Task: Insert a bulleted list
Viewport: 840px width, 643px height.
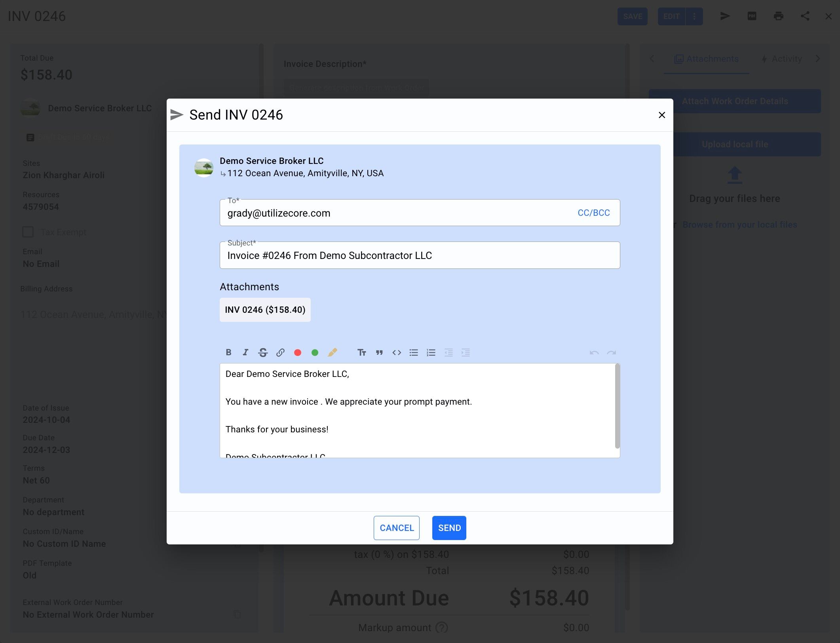Action: [414, 352]
